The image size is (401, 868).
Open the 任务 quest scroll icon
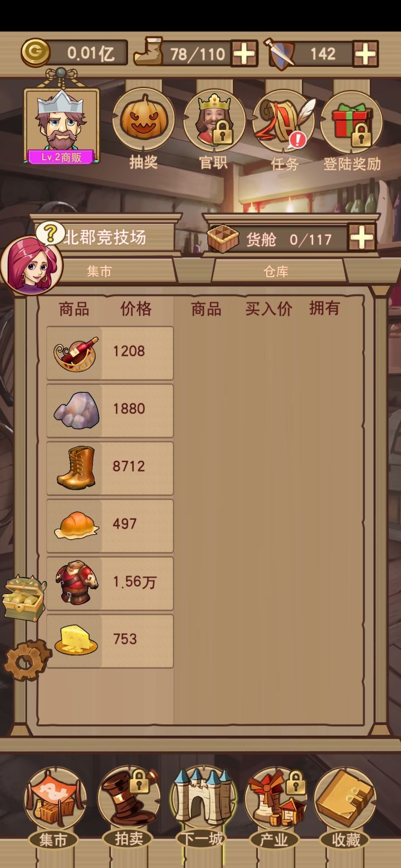(x=284, y=120)
